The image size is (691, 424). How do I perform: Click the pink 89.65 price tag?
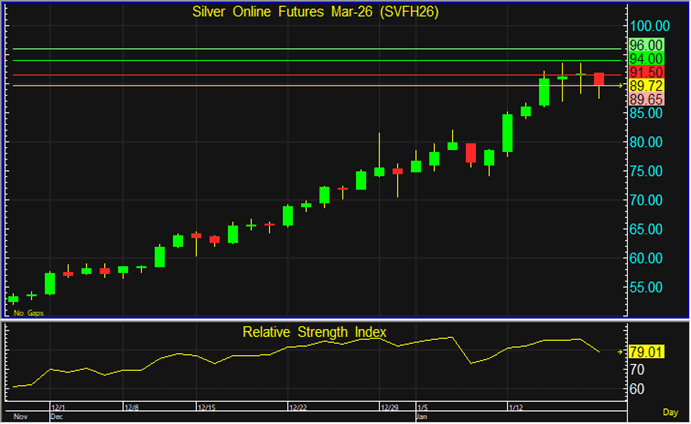[x=645, y=100]
